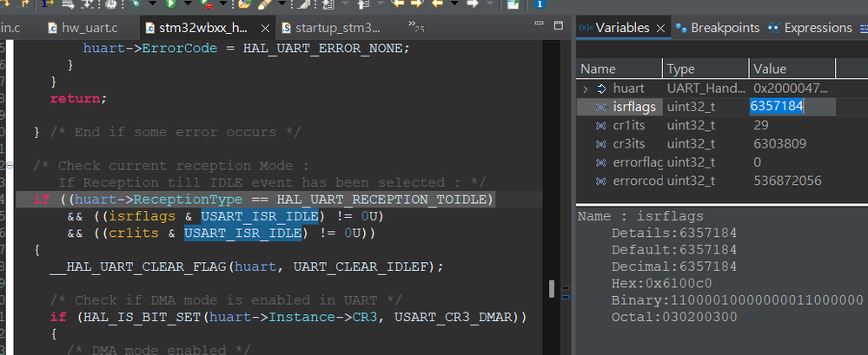
Task: Click the greyed-out Forward arrow icon
Action: pyautogui.click(x=472, y=3)
